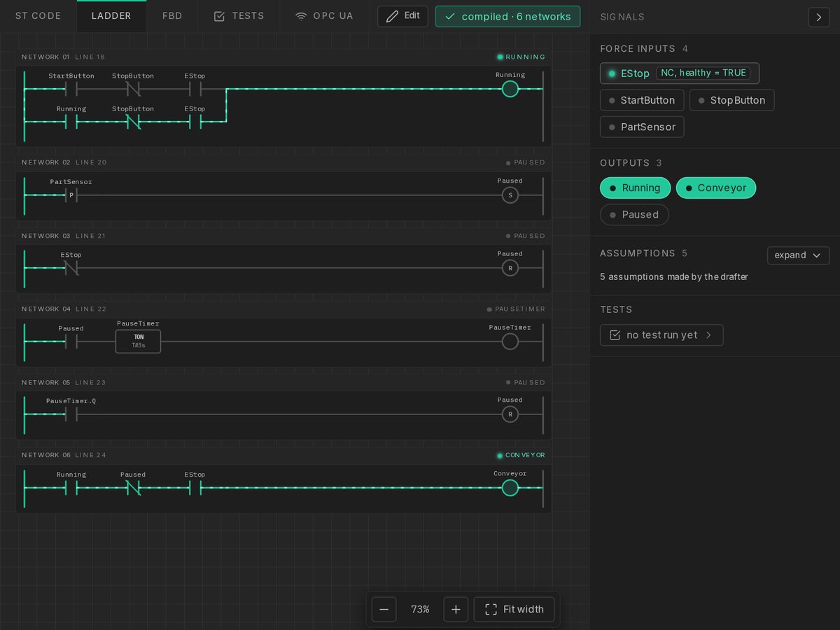Toggle the PartSensor forced input

[642, 127]
